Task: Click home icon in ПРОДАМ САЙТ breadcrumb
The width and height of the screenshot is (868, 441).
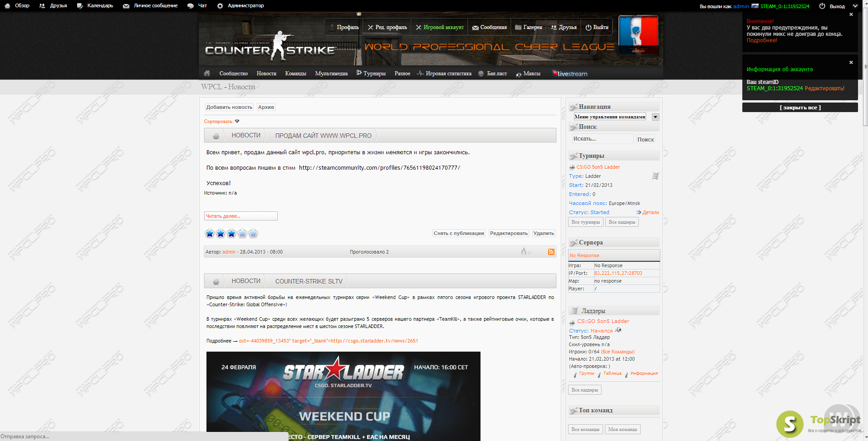Action: point(216,136)
